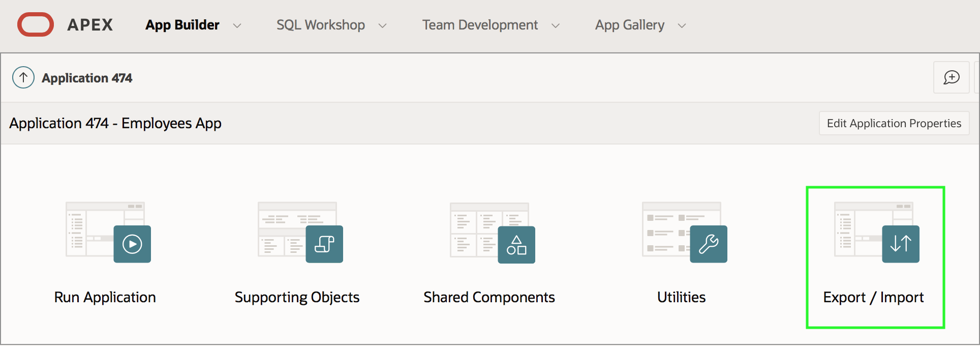Viewport: 980px width, 346px height.
Task: Click the Edit Application Properties button
Action: point(894,123)
